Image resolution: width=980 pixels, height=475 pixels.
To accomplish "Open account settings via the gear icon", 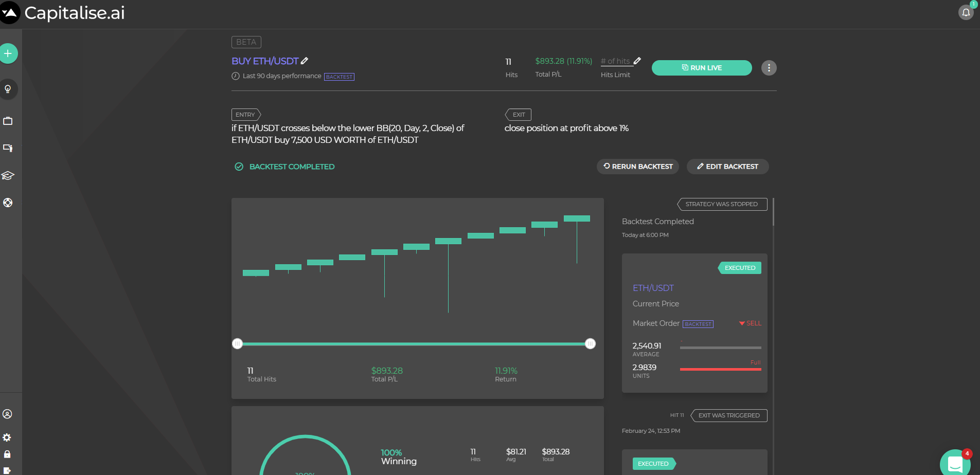I will coord(8,437).
